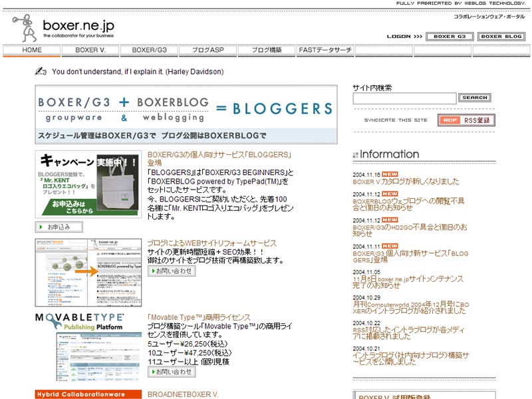
Task: Click the 5ユーザー¥26,250(税込) price line
Action: click(188, 344)
